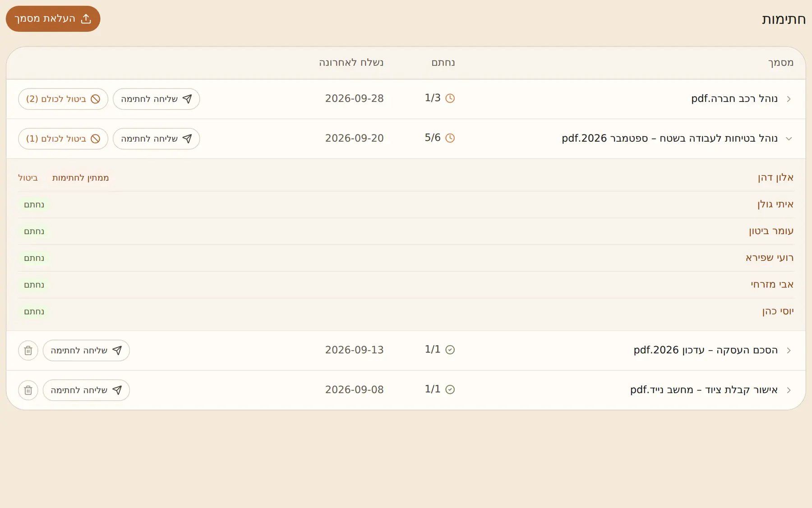
Task: Select signer עומר ביטון
Action: point(771,231)
